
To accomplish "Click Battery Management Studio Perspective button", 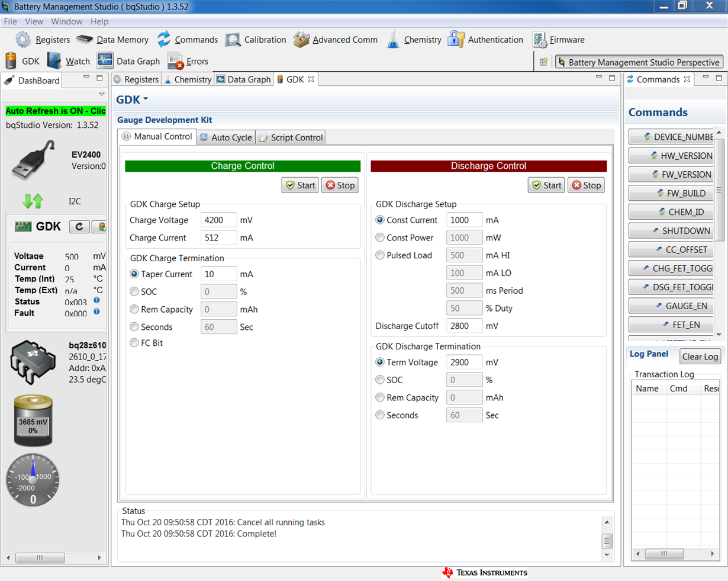I will [x=639, y=62].
